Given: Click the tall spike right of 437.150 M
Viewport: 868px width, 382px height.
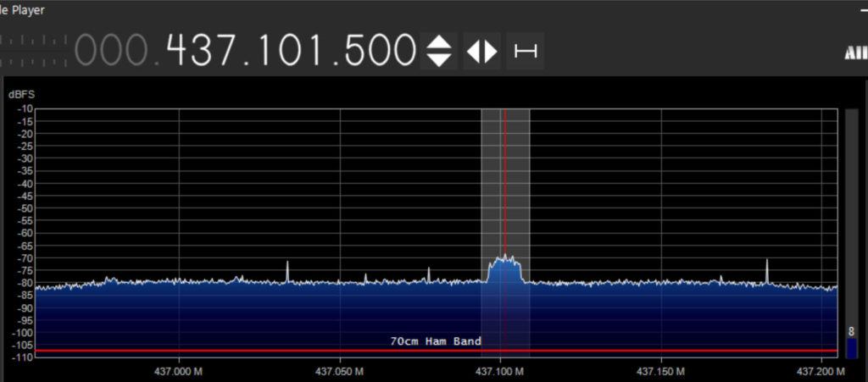Looking at the screenshot, I should 767,269.
